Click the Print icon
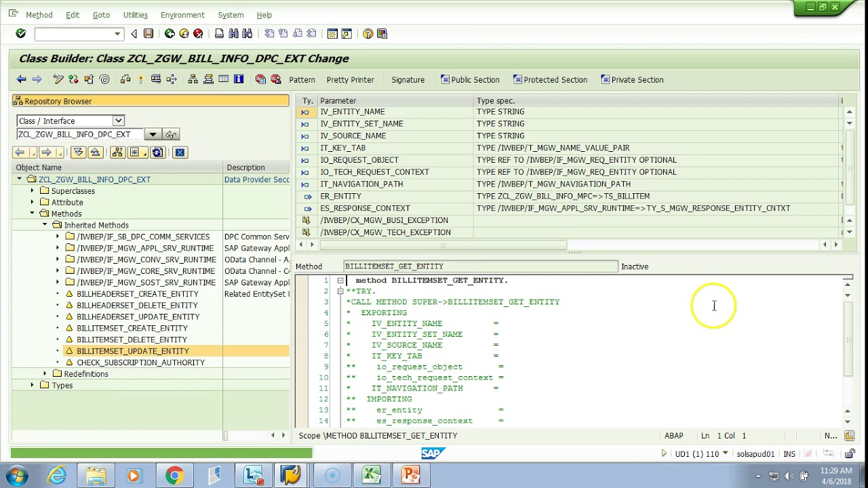This screenshot has height=488, width=868. (x=219, y=33)
